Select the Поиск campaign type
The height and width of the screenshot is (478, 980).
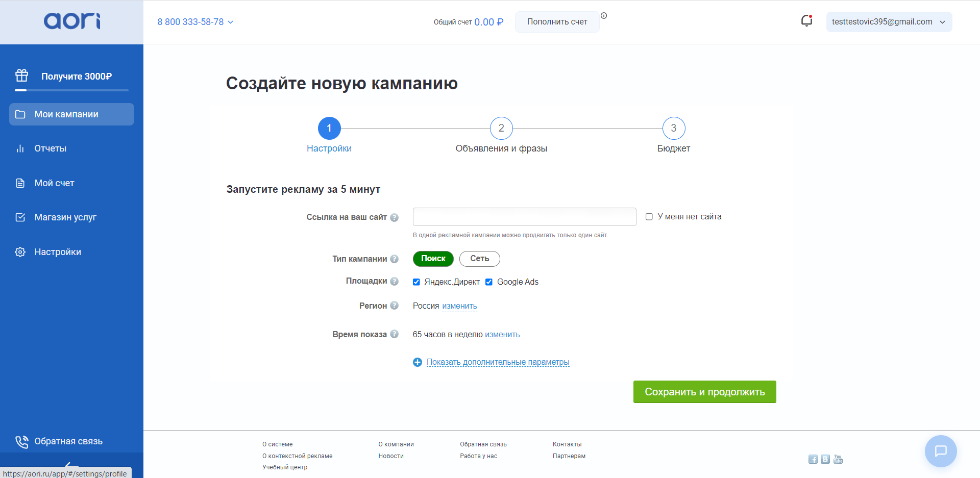(x=433, y=259)
